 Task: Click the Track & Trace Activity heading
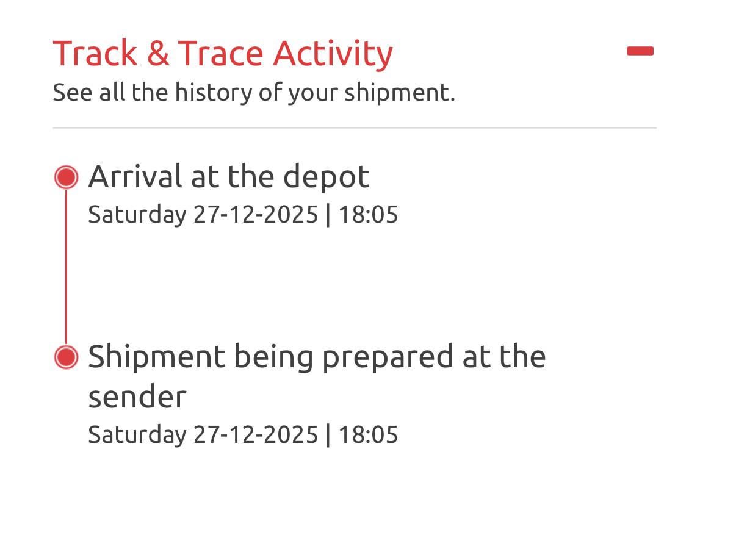(x=223, y=53)
